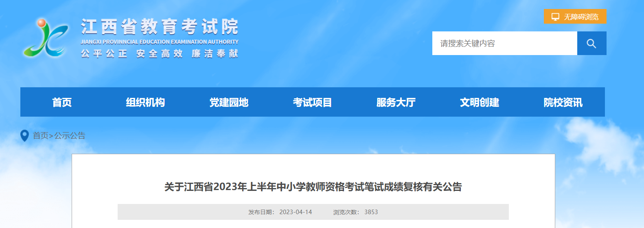Focus the 请搜索关键内容 search field

click(505, 43)
